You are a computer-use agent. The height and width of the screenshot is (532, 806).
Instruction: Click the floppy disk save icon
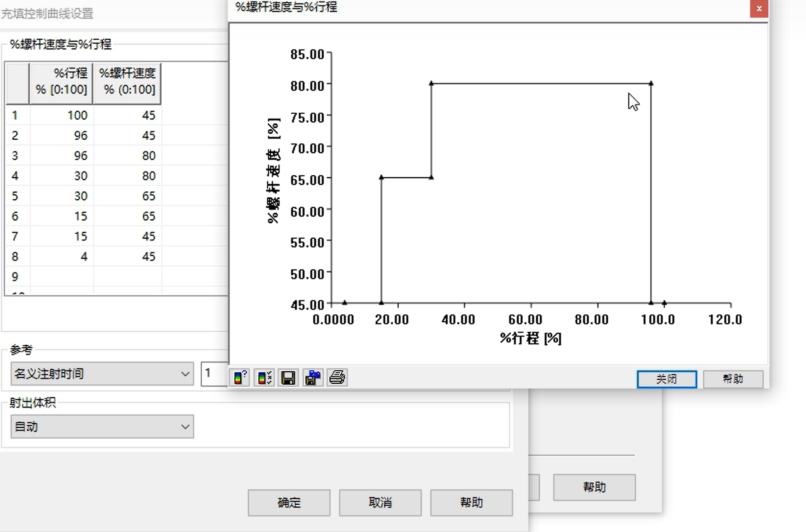(288, 377)
